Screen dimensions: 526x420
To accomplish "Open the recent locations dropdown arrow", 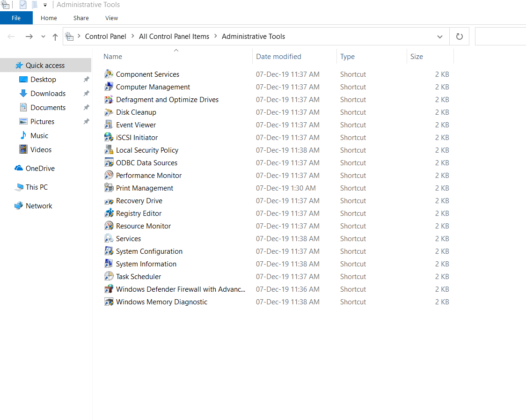I will pyautogui.click(x=43, y=37).
